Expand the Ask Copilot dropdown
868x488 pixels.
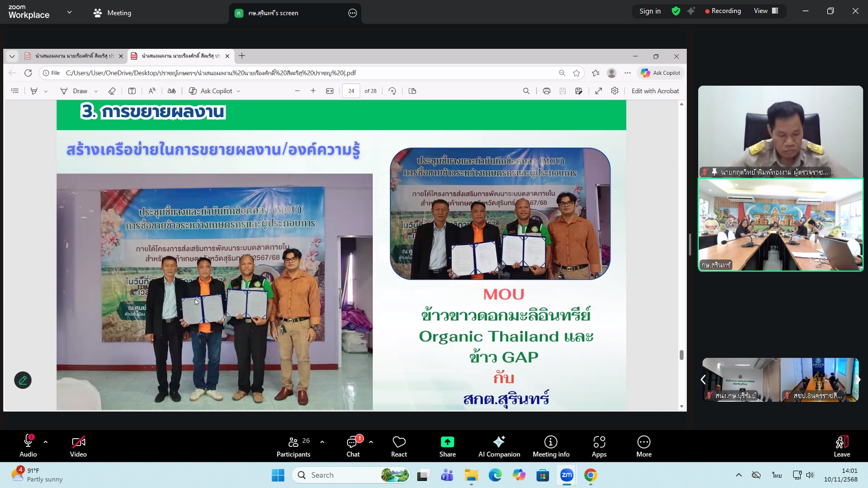238,91
